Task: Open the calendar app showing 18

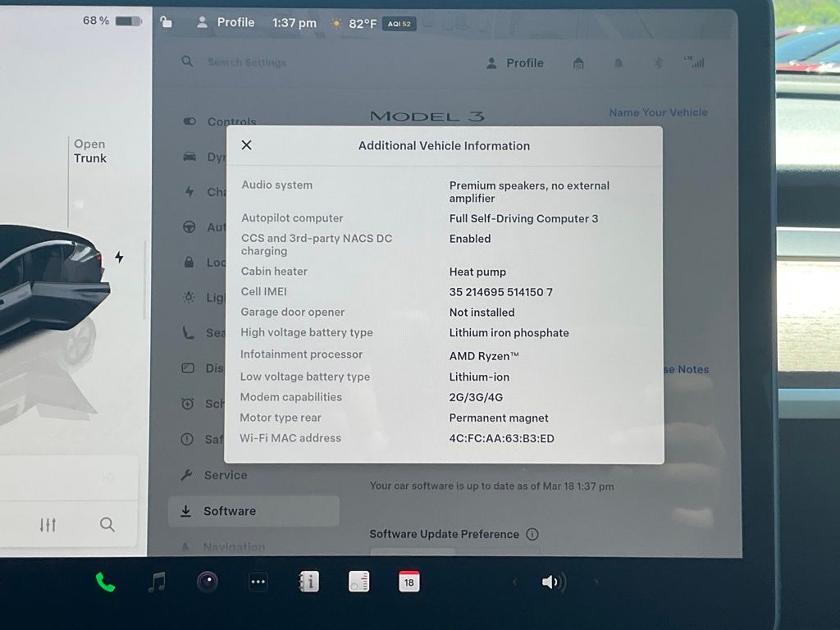Action: pos(409,582)
